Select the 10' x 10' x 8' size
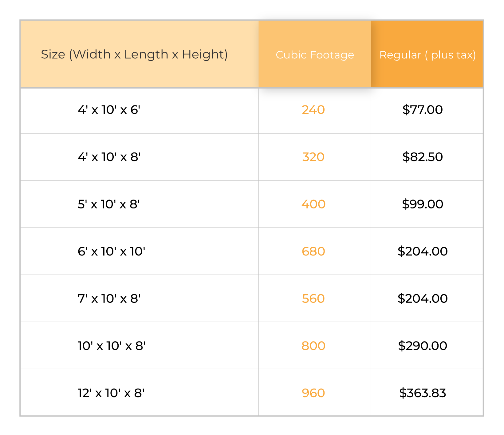Screen dimensions: 504x435 point(112,346)
